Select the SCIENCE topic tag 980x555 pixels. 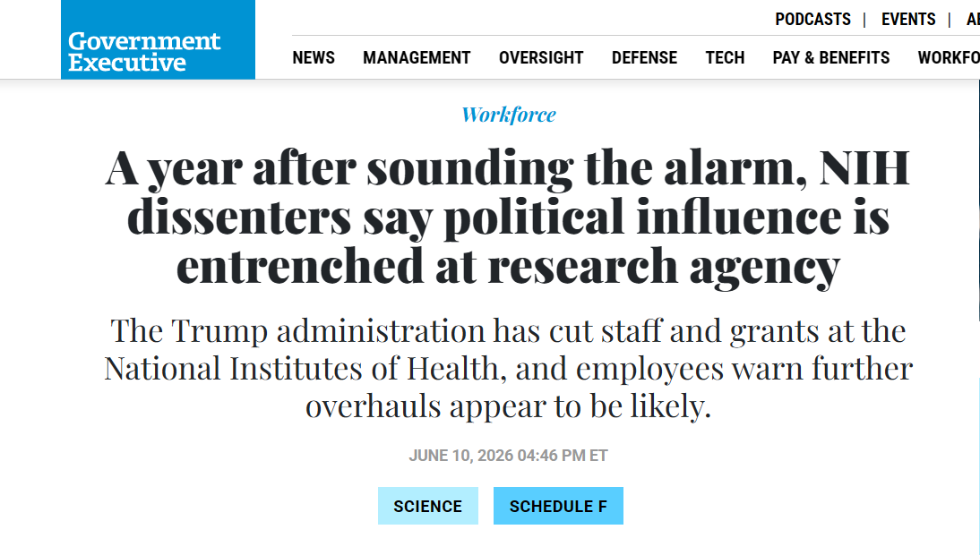[x=428, y=506]
